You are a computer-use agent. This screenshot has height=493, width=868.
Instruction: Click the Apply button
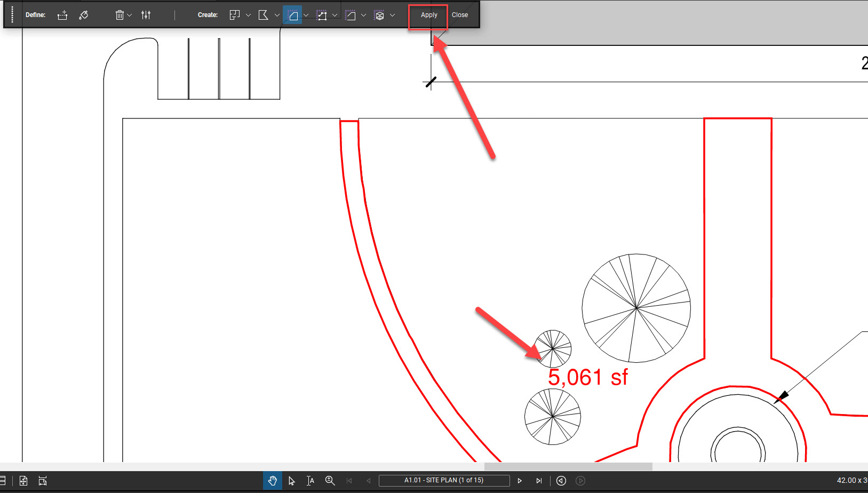pyautogui.click(x=429, y=15)
